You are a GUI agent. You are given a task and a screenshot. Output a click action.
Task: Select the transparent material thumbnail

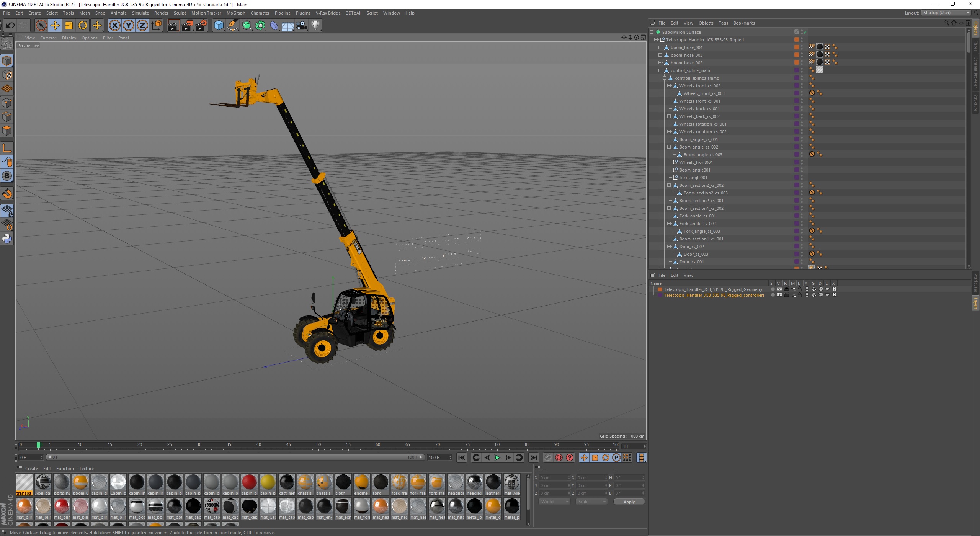click(24, 484)
